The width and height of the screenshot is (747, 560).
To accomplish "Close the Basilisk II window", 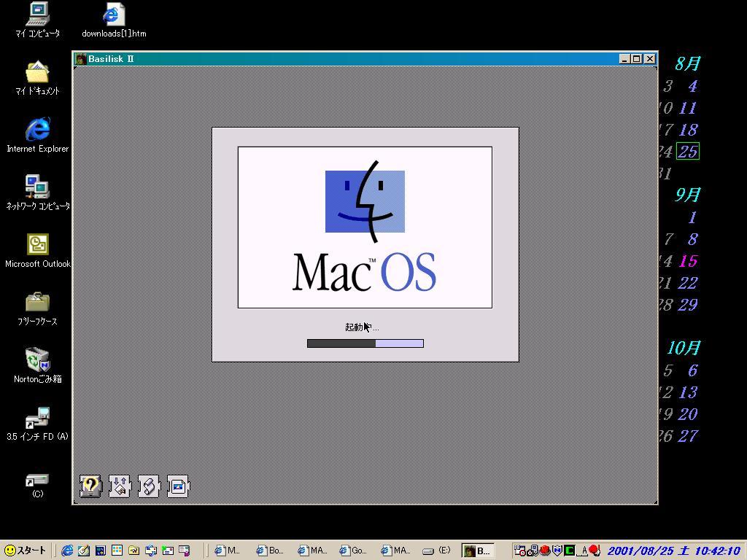I will [x=650, y=58].
